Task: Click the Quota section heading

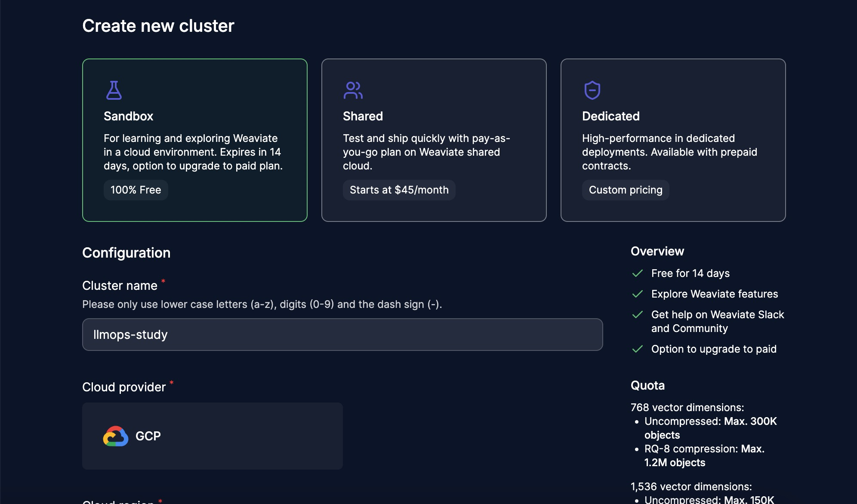Action: point(647,386)
